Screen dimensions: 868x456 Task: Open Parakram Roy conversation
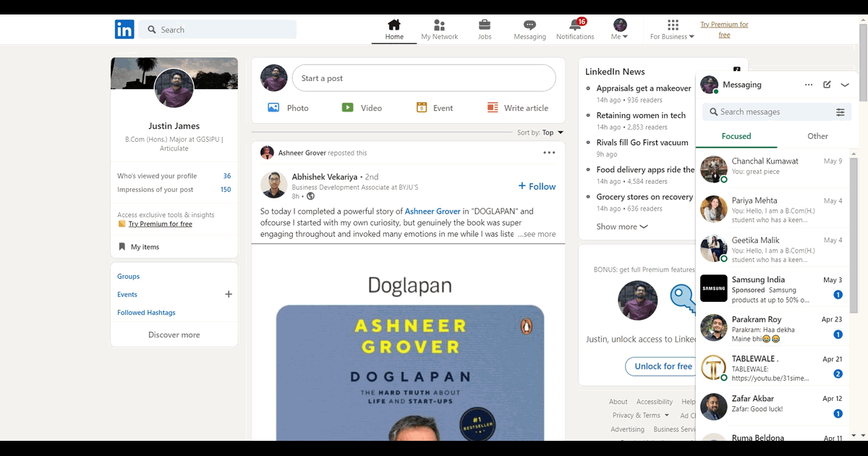click(773, 327)
